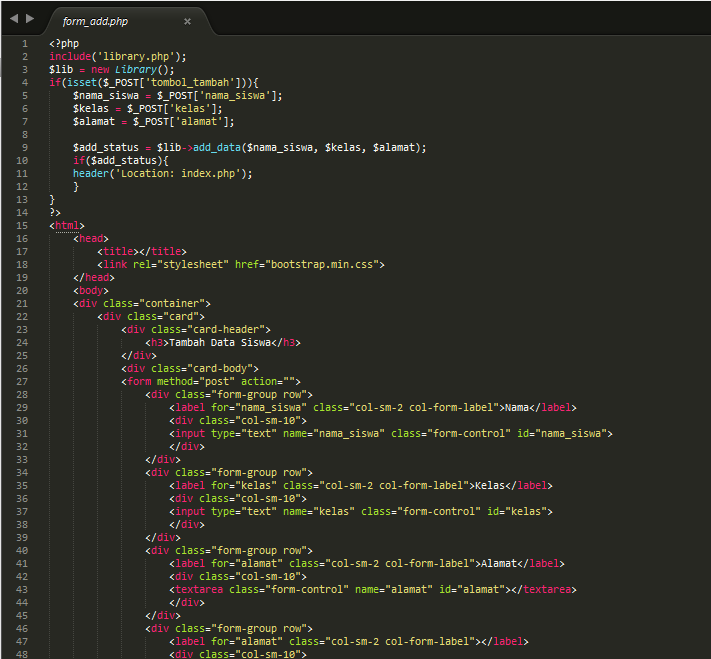This screenshot has width=711, height=659.
Task: Click form method="post" line
Action: 211,382
